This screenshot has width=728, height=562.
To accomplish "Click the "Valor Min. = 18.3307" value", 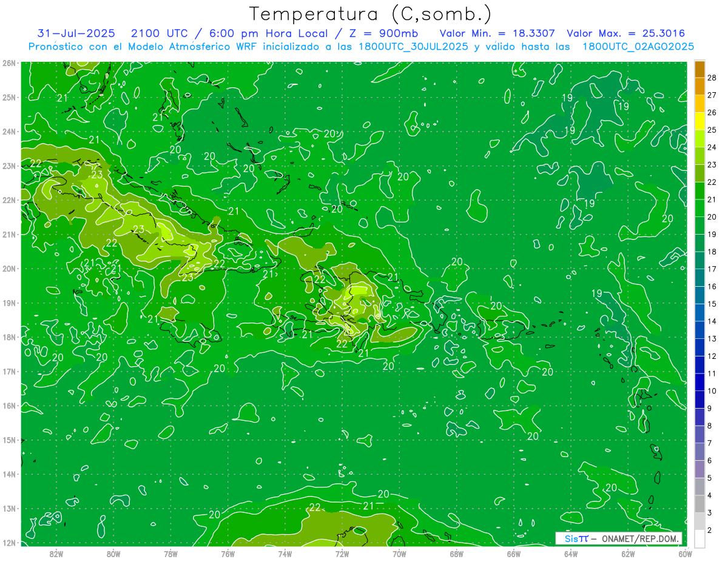I will [496, 33].
